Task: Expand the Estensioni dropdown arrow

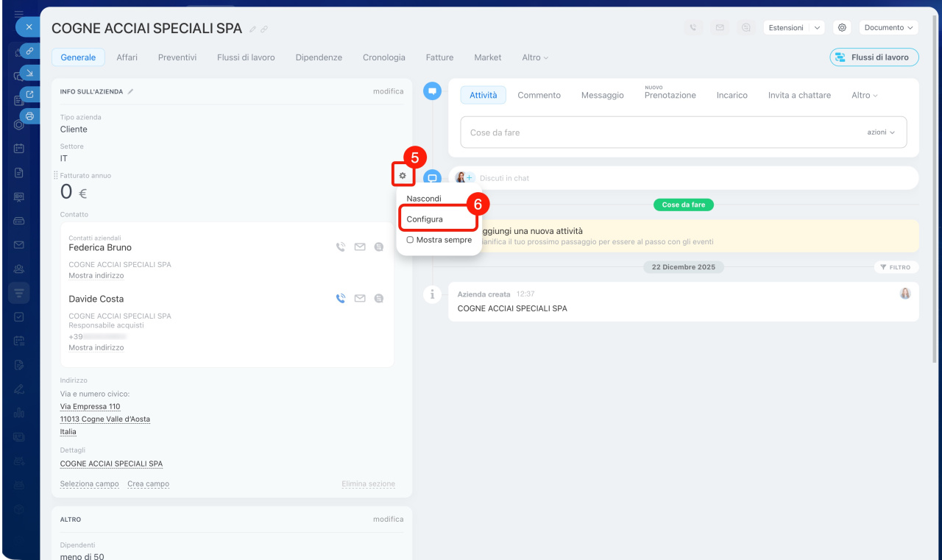Action: (x=818, y=28)
